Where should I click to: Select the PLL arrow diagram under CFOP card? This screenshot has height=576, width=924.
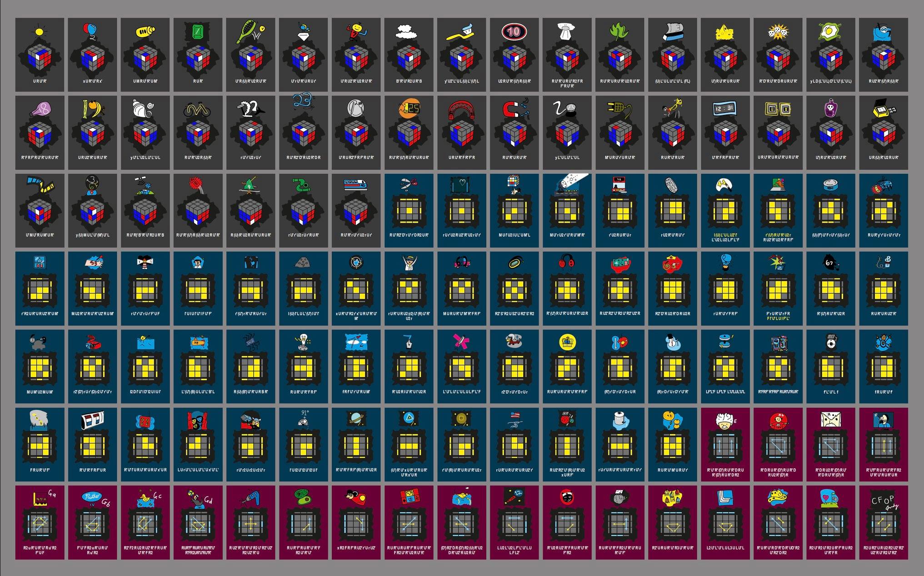pyautogui.click(x=883, y=525)
